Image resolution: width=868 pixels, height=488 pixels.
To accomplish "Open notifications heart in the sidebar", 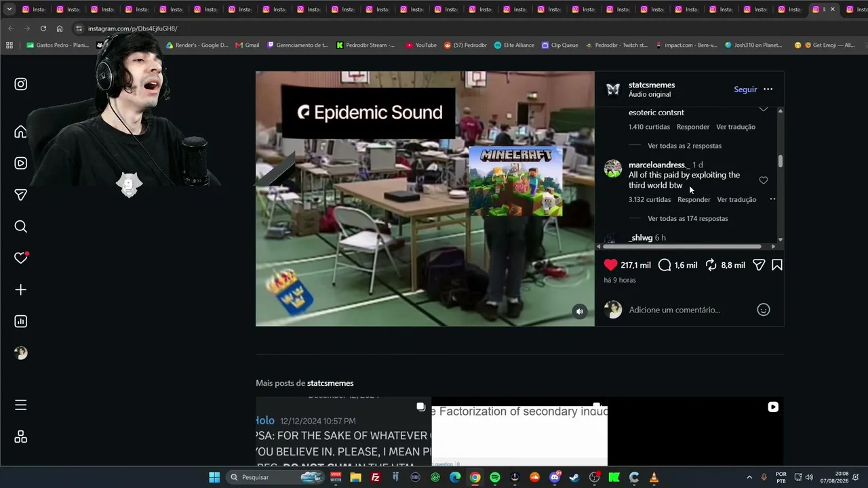I will (x=21, y=258).
